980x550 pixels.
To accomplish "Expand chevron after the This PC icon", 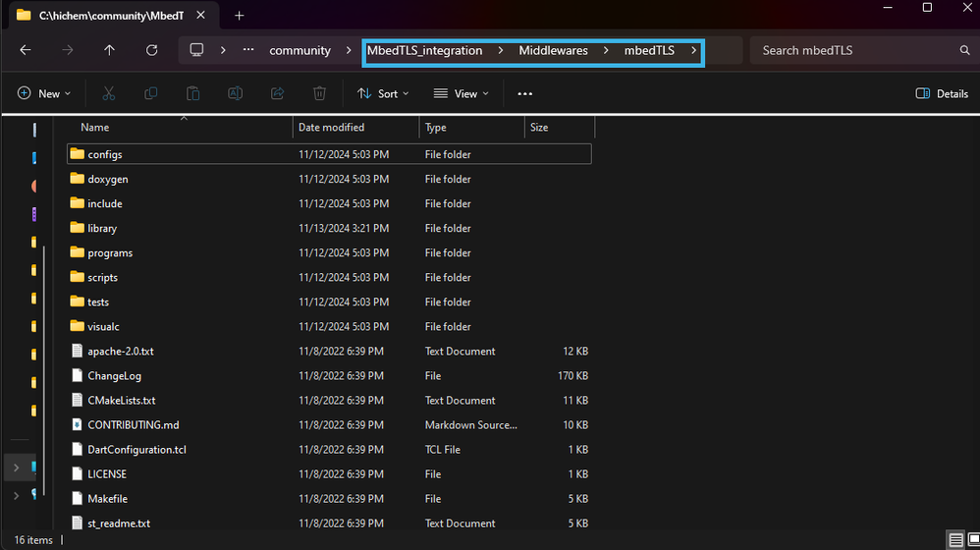I will tap(223, 50).
